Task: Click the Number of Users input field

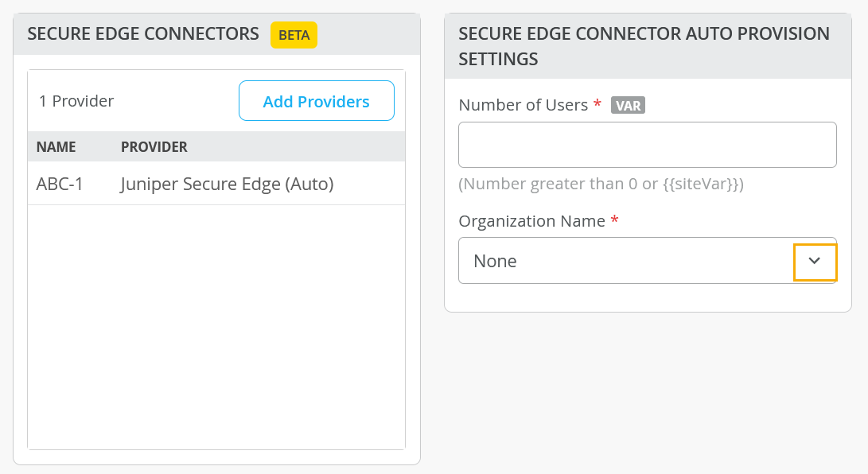Action: coord(647,145)
